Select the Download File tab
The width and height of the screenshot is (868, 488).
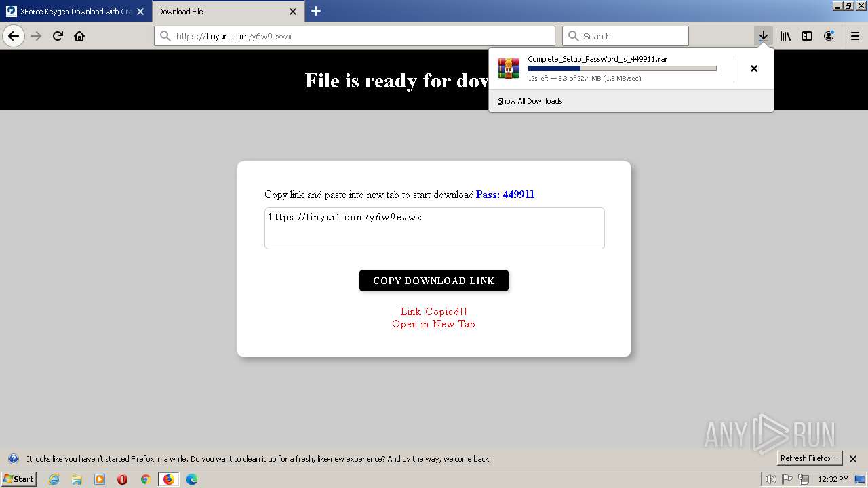[x=228, y=12]
